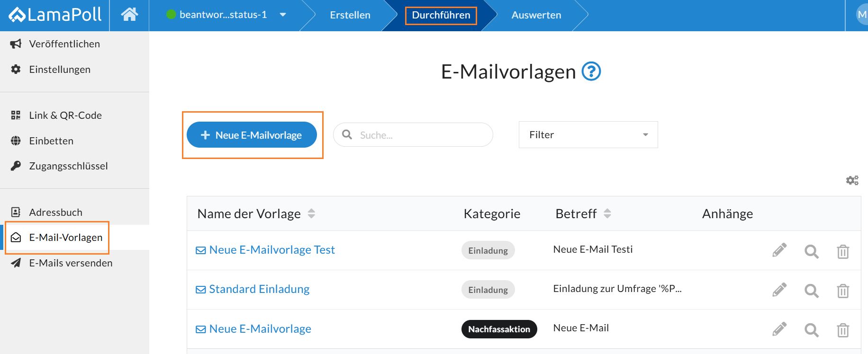Open the Neue E-Mailvorlage link in the Nachfassaktion row
Viewport: 868px width, 354px height.
click(x=260, y=329)
